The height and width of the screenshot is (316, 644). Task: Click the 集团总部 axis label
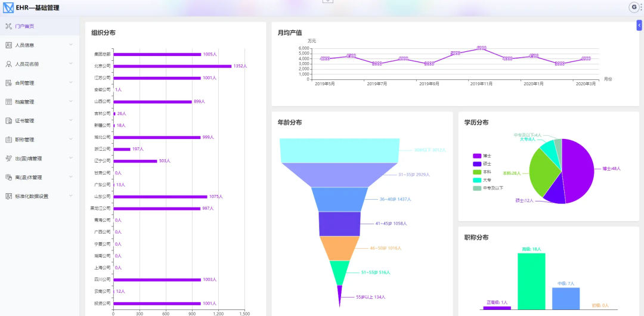(x=103, y=54)
